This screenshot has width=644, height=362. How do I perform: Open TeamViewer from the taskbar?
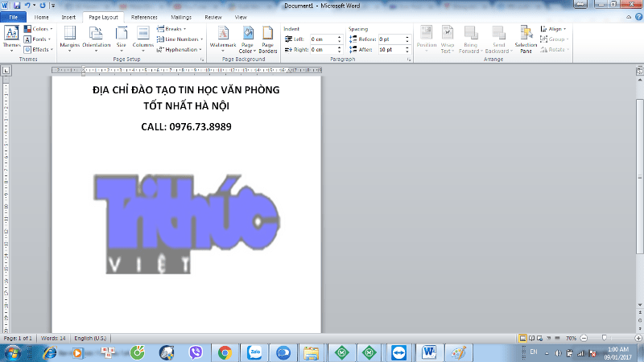tap(398, 352)
